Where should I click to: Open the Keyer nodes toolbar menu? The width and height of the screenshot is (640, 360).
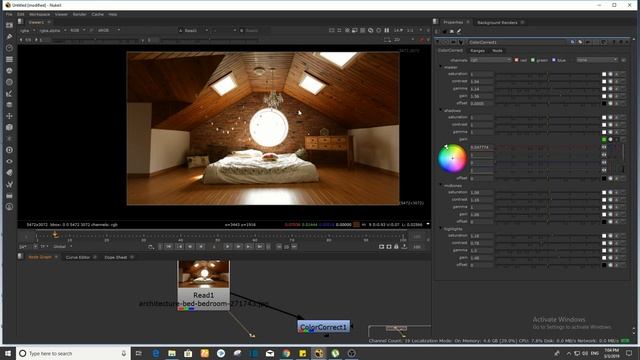pyautogui.click(x=9, y=93)
